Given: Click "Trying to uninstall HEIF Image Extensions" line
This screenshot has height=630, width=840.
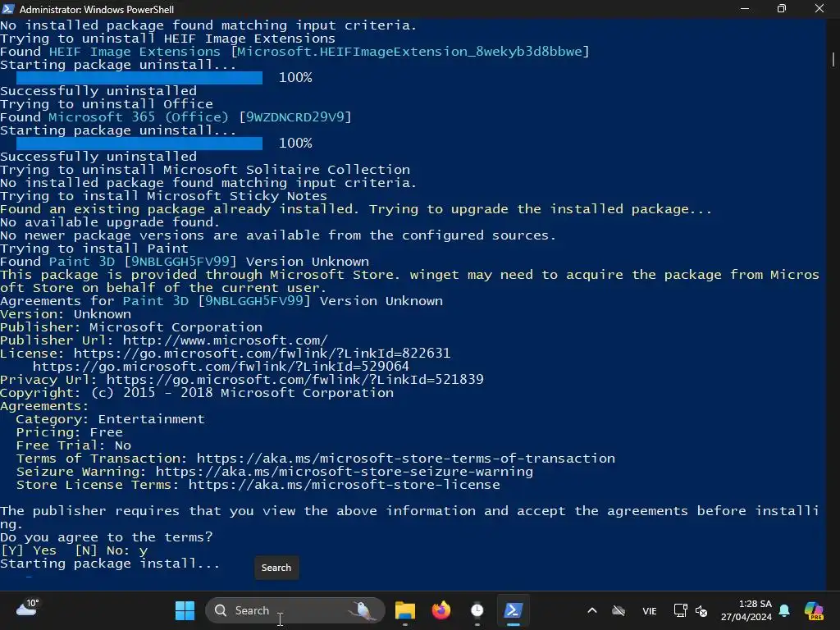Looking at the screenshot, I should [167, 39].
